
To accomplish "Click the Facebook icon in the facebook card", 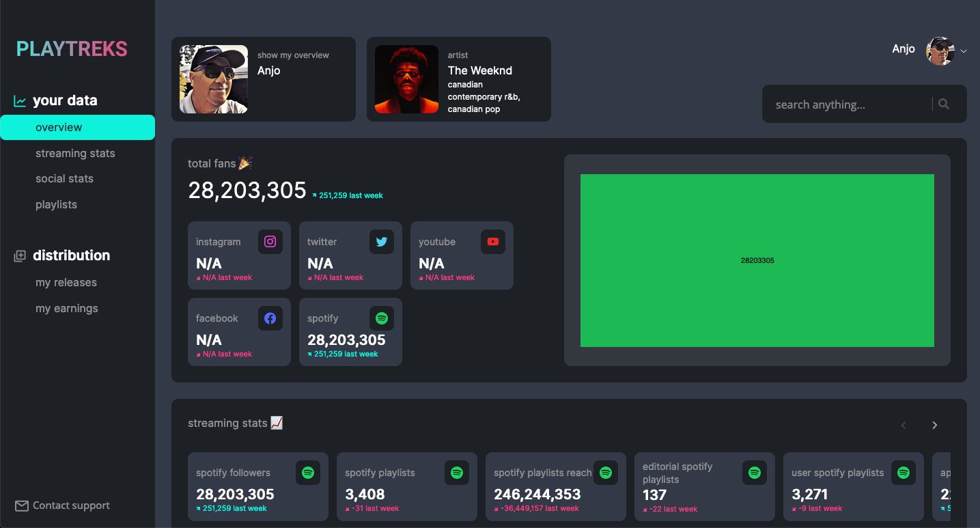I will pos(270,318).
